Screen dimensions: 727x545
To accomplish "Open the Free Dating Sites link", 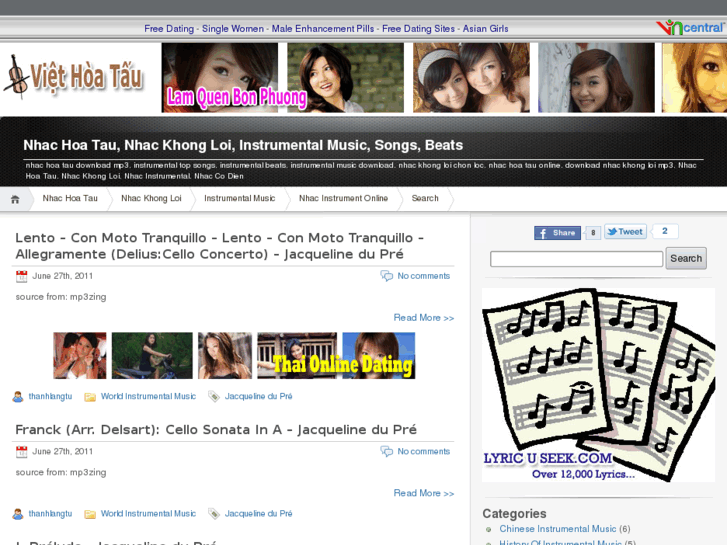I will (418, 29).
